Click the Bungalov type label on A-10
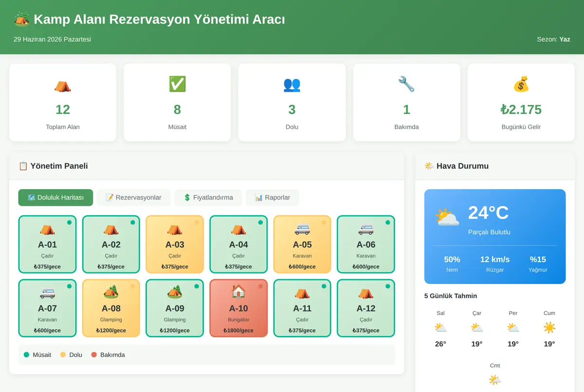The width and height of the screenshot is (584, 392). tap(238, 320)
